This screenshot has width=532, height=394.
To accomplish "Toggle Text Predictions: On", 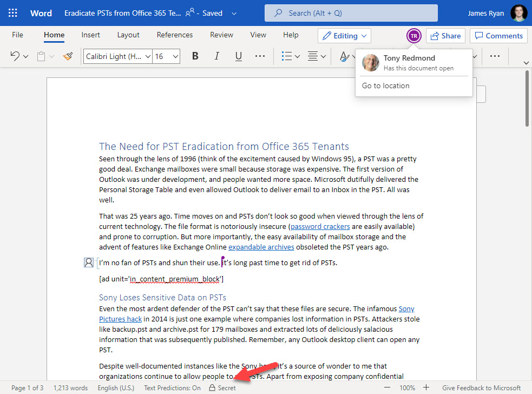I will pos(172,388).
